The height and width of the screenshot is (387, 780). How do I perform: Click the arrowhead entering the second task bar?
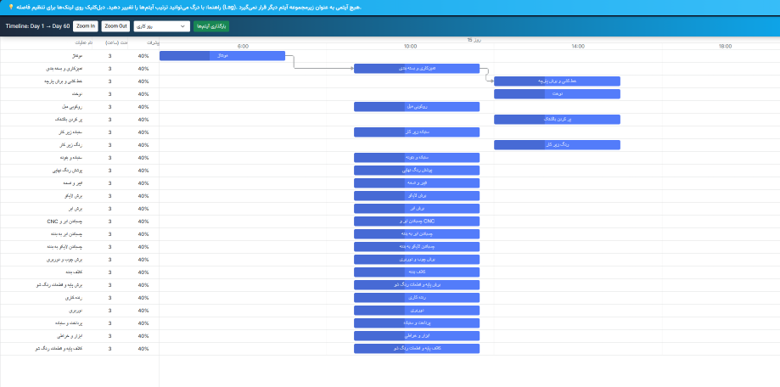[352, 69]
